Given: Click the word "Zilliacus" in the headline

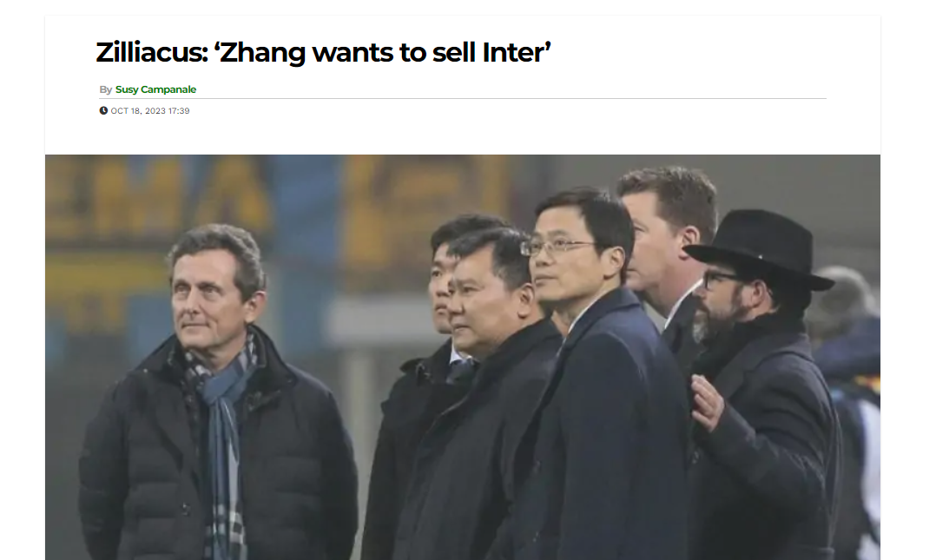Looking at the screenshot, I should point(152,52).
